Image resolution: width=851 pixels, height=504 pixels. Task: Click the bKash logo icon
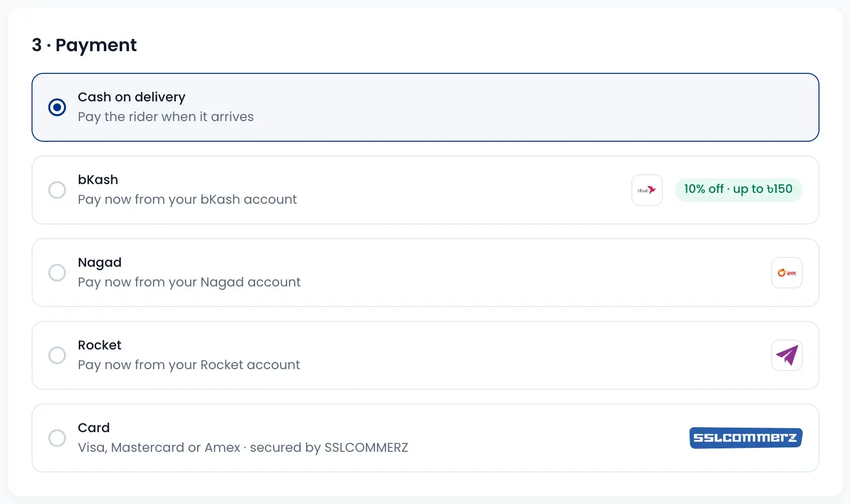pyautogui.click(x=647, y=190)
